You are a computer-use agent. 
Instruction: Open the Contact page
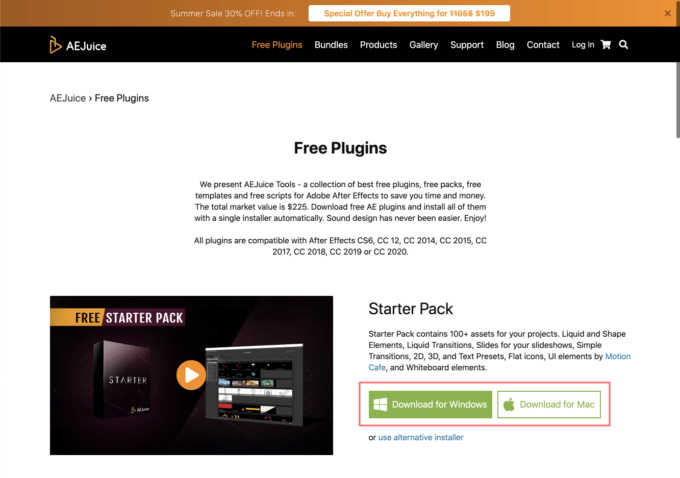pos(543,45)
